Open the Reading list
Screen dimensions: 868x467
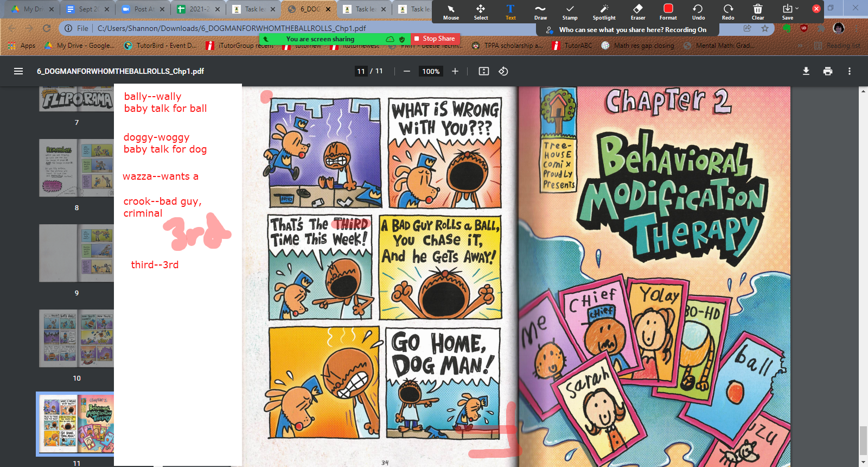coord(837,46)
